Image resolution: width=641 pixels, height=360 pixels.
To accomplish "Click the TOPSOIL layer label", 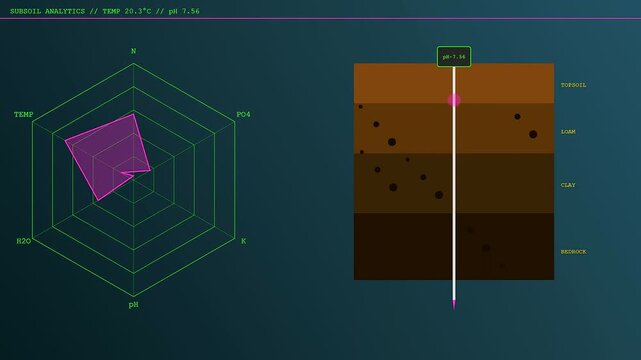I will (x=573, y=85).
